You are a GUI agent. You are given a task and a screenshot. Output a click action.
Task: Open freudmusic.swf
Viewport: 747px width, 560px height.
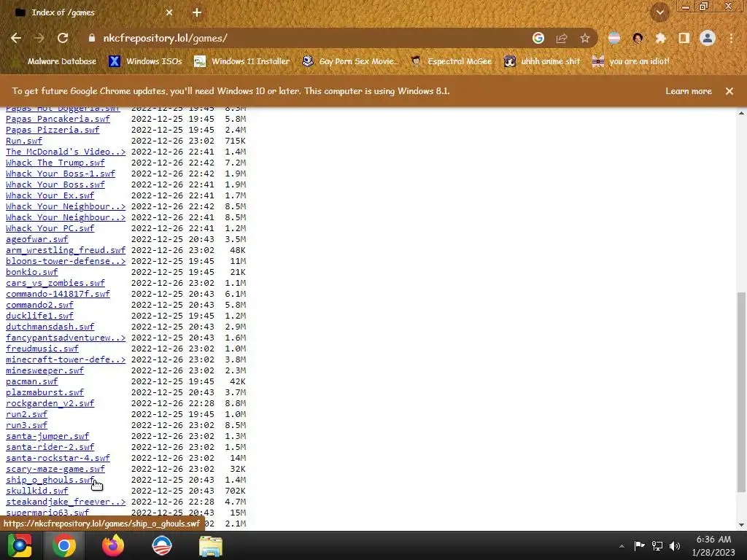click(x=42, y=349)
